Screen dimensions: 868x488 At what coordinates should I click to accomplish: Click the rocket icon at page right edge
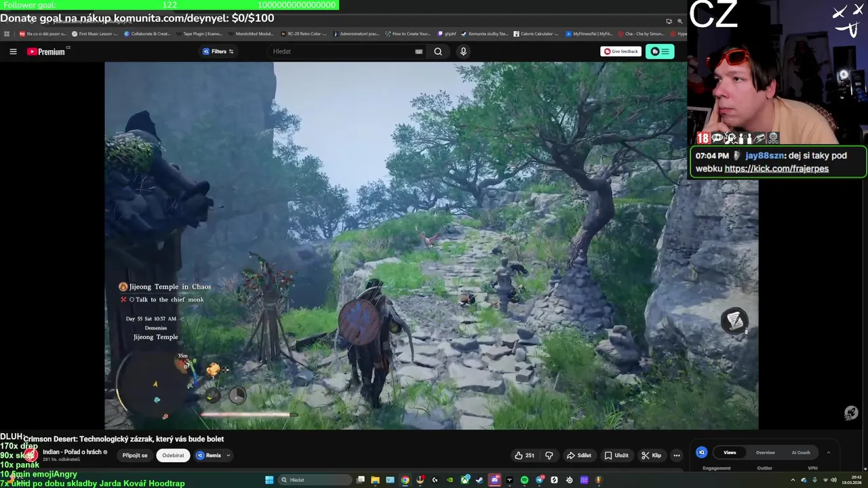tap(851, 412)
